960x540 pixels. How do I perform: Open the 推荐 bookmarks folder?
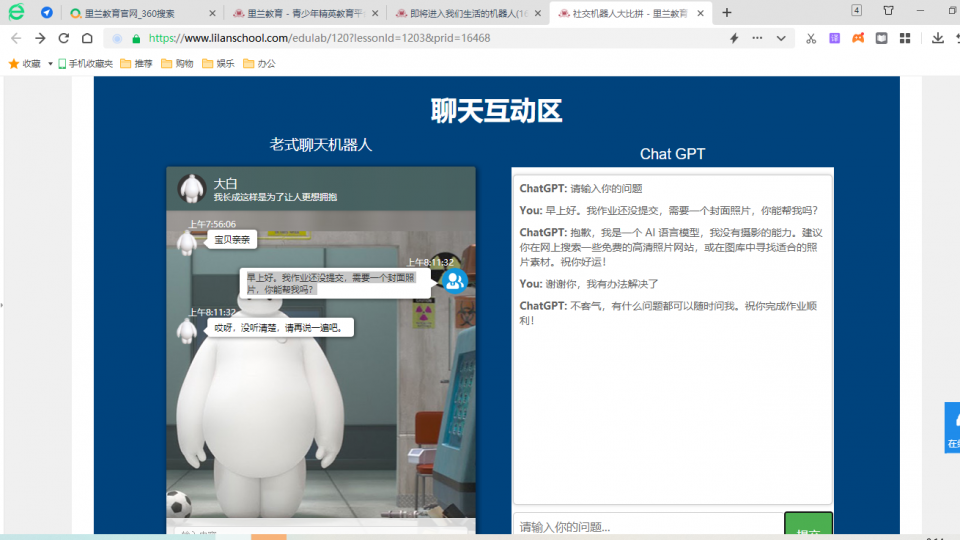pyautogui.click(x=136, y=64)
